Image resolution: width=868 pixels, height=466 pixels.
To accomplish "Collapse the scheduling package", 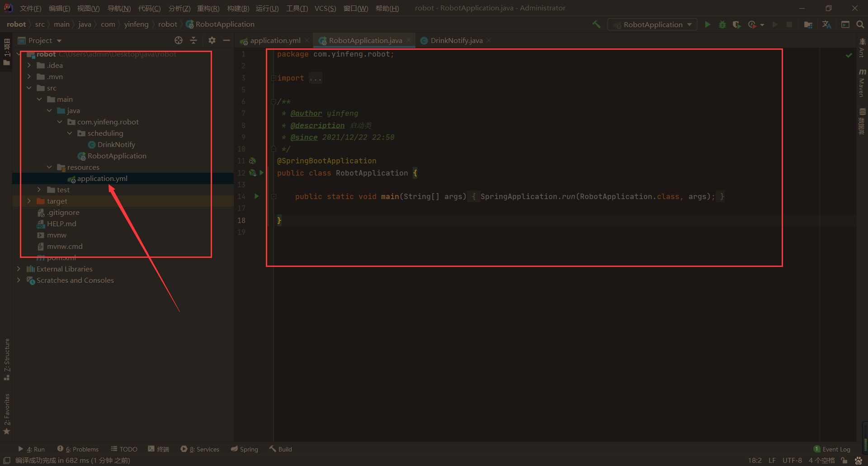I will (70, 133).
